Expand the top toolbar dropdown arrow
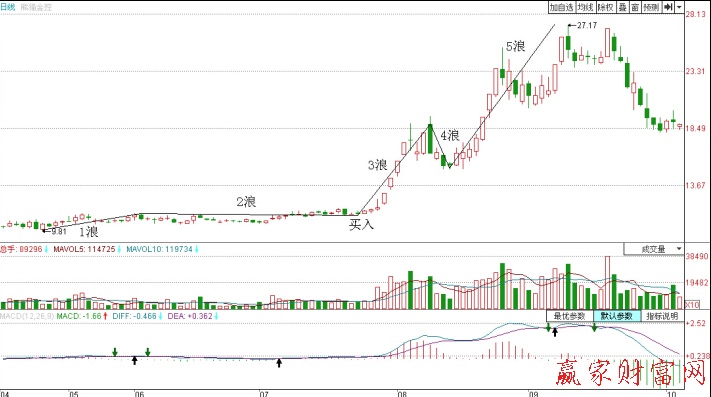 click(x=679, y=7)
